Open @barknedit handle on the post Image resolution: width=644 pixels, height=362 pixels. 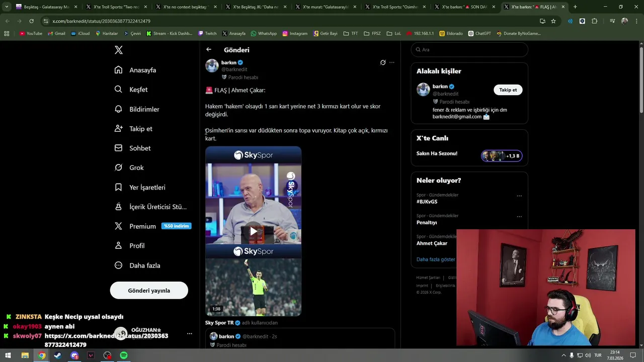pyautogui.click(x=234, y=69)
